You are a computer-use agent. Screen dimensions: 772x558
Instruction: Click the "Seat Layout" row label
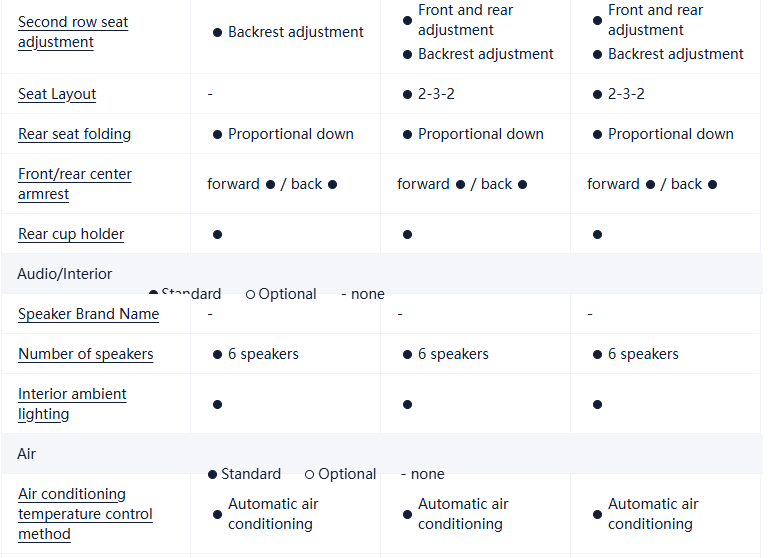coord(57,94)
